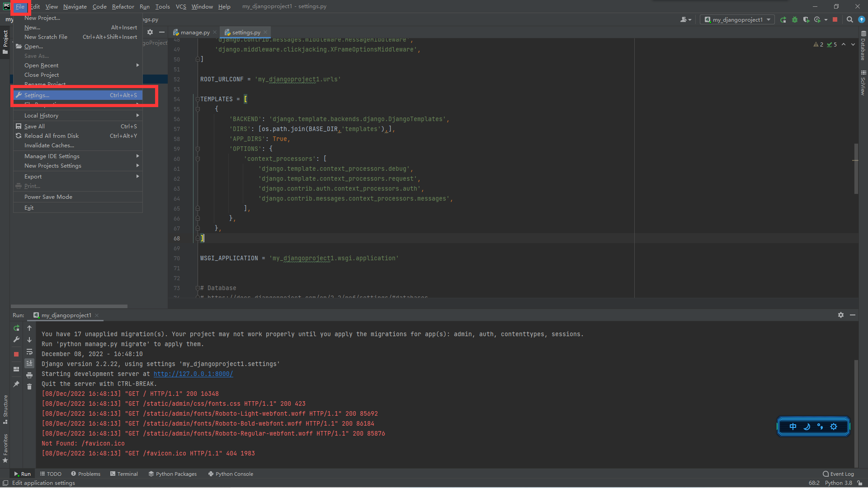Rerun my_djangoproject1 from the top toolbar
This screenshot has width=868, height=488.
pyautogui.click(x=783, y=20)
